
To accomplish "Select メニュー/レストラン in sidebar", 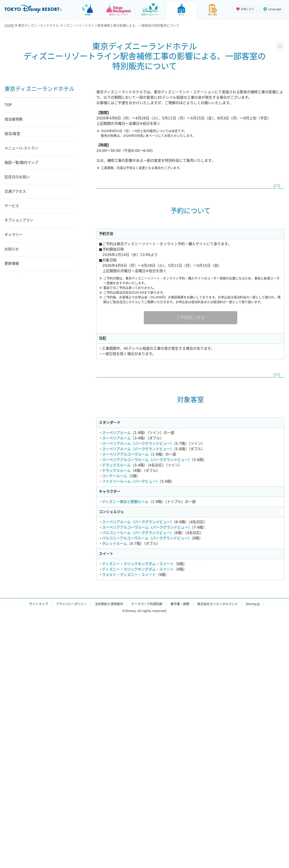I will (39, 148).
